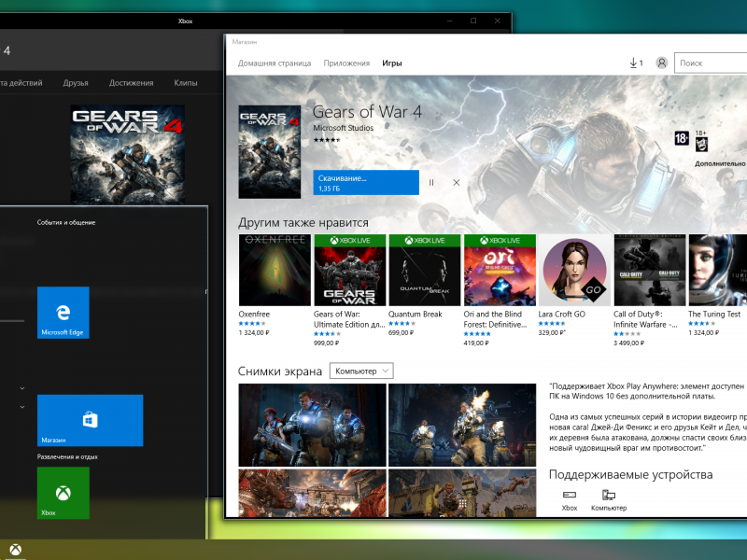The height and width of the screenshot is (560, 747).
Task: Click the События и общение group header
Action: [x=66, y=222]
